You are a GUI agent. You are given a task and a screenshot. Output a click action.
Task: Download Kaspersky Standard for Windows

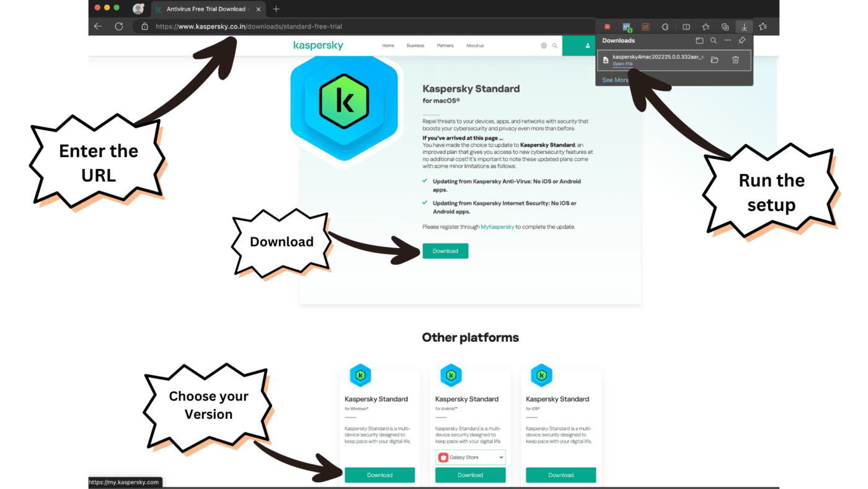pyautogui.click(x=379, y=475)
